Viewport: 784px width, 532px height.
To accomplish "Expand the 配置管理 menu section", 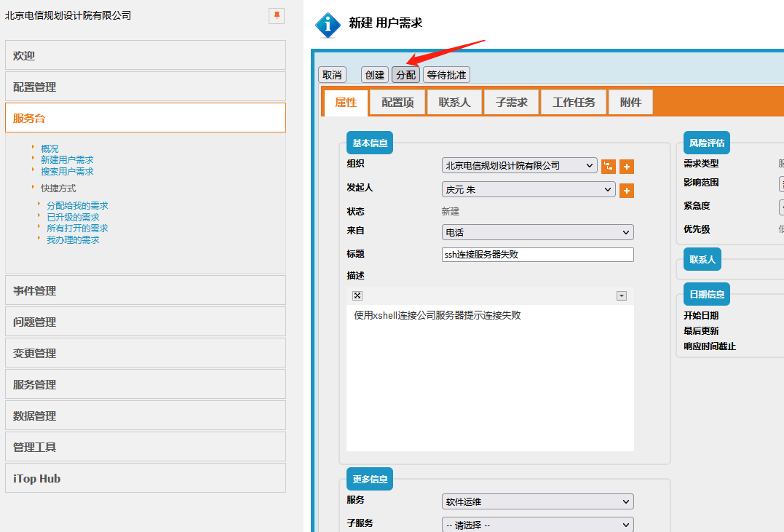I will (146, 87).
